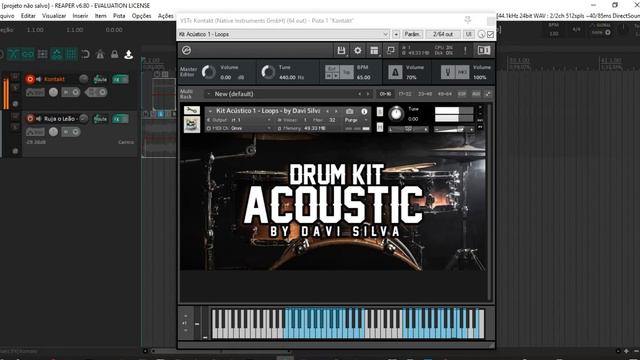Viewport: 640px width, 360px height.
Task: Toggle the lock icon in REAPER toolbar
Action: click(x=114, y=54)
